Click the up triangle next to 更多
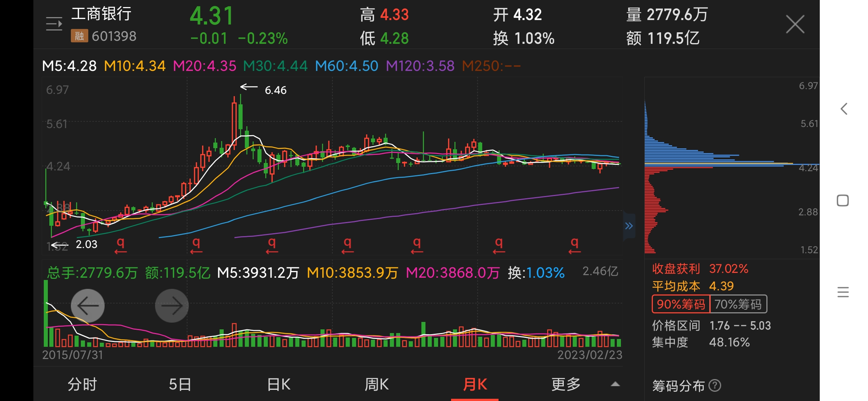The height and width of the screenshot is (401, 868). coord(615,384)
